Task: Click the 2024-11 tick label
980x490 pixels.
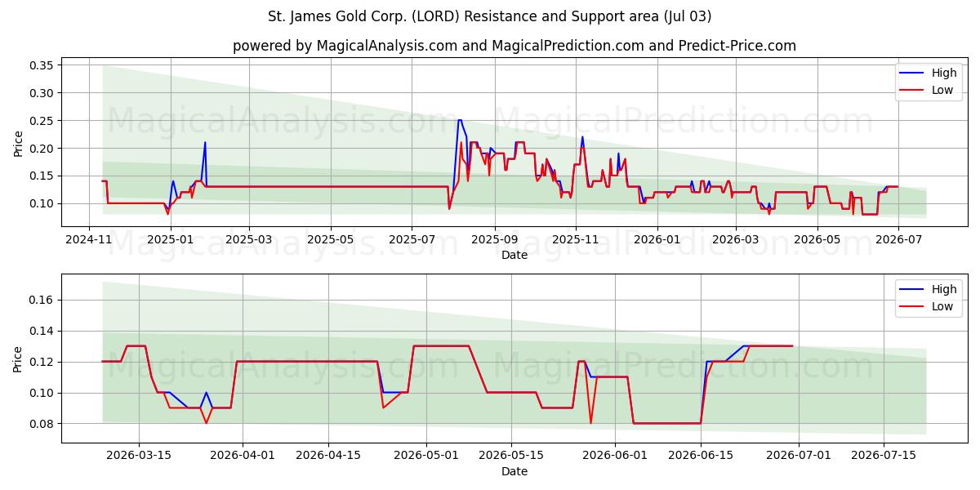Action: click(x=88, y=239)
